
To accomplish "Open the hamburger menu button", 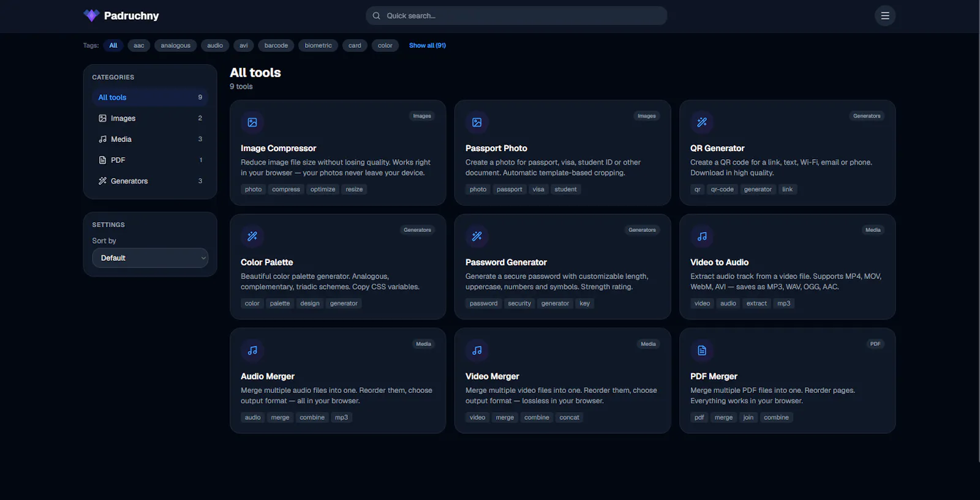I will (x=884, y=16).
